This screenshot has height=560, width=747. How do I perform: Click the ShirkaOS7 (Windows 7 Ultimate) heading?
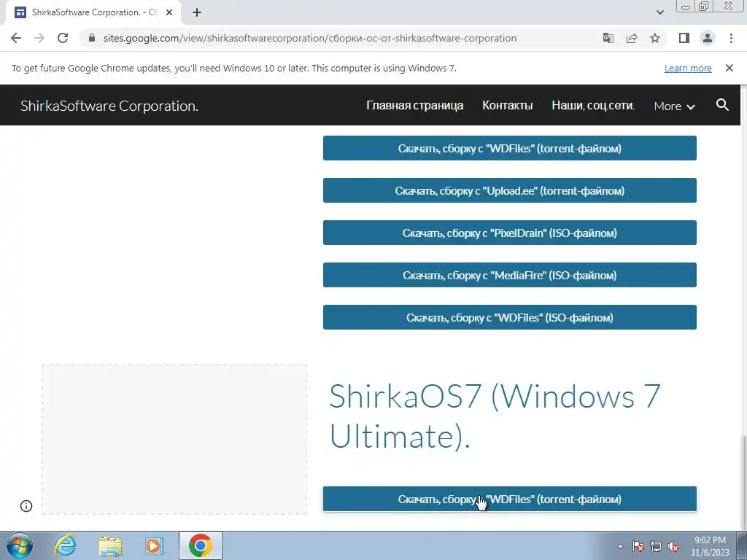(495, 416)
